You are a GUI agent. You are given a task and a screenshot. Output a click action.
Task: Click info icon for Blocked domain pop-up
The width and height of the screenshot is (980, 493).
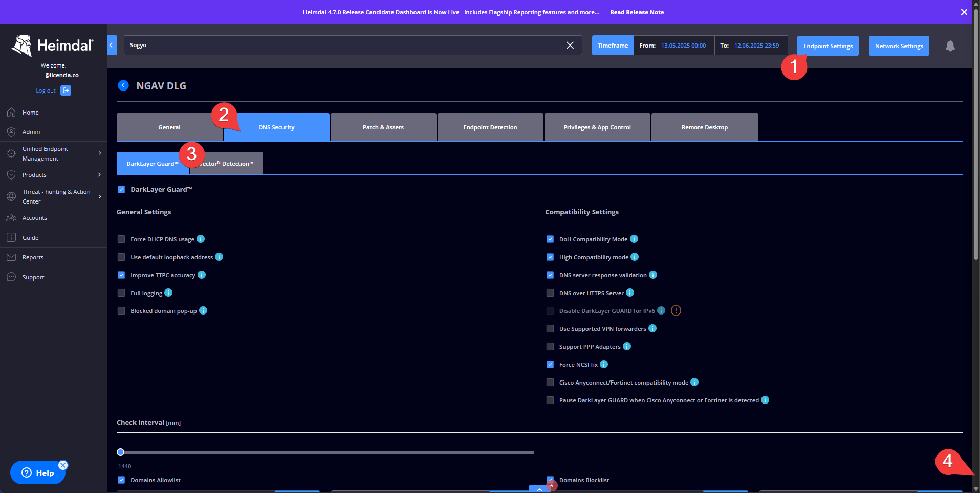pos(203,310)
